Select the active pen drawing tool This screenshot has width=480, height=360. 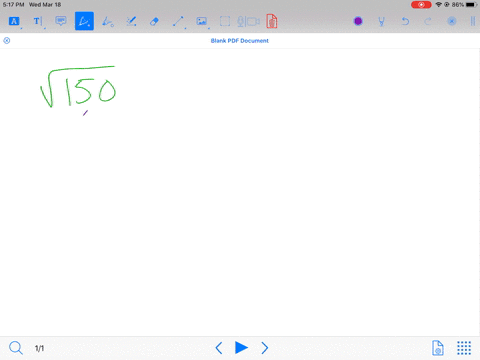click(x=84, y=21)
